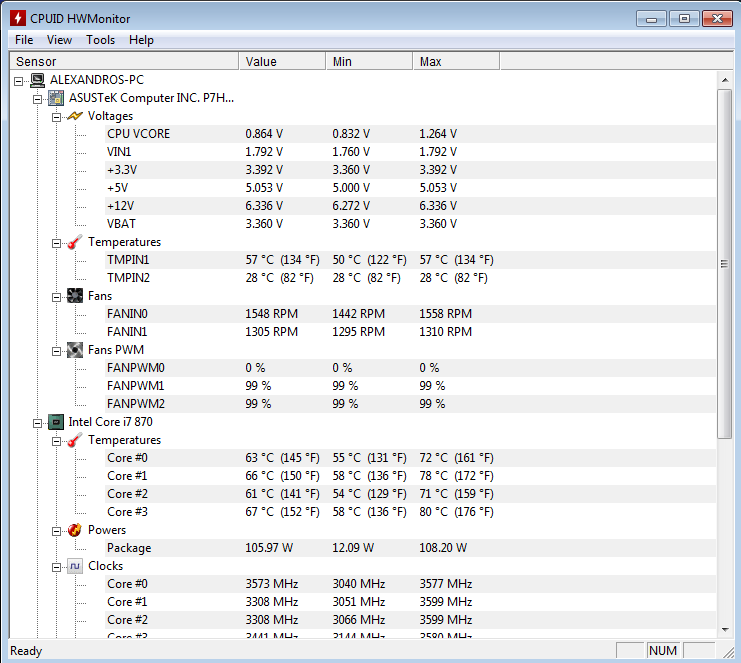Collapse the CPU Temperatures group
Screen dimensions: 741x663
pos(56,441)
